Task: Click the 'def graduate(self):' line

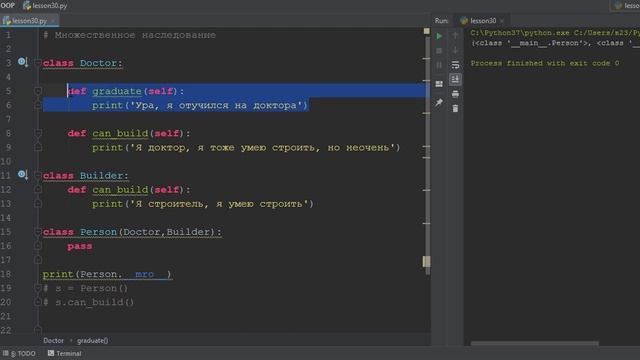Action: tap(125, 91)
